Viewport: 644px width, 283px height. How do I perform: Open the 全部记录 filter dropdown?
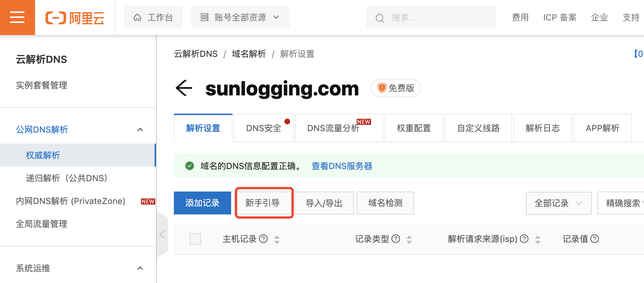558,203
